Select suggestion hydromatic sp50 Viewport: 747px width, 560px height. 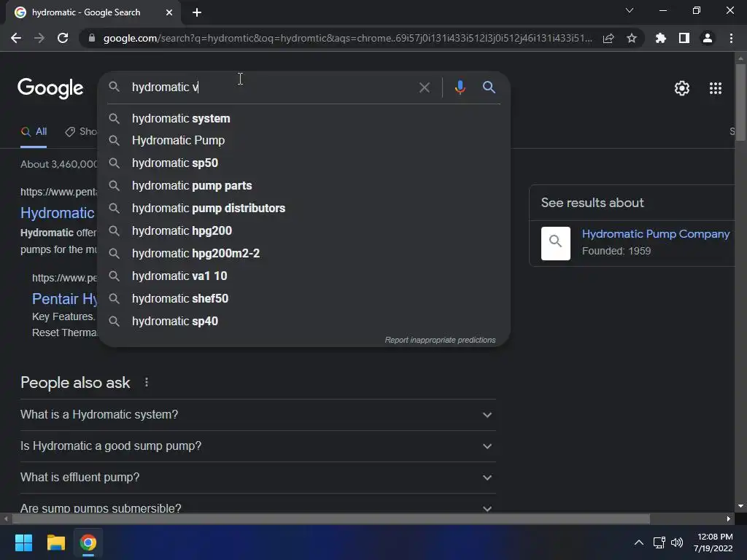click(304, 163)
